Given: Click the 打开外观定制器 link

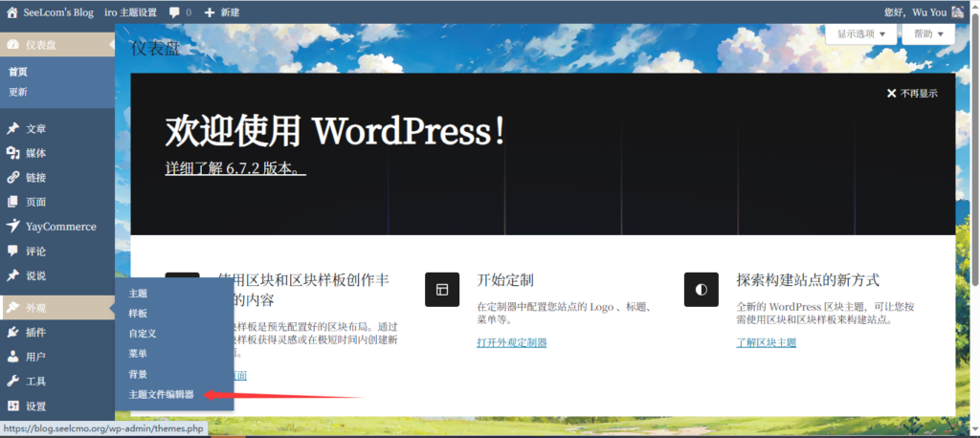Looking at the screenshot, I should coord(511,342).
